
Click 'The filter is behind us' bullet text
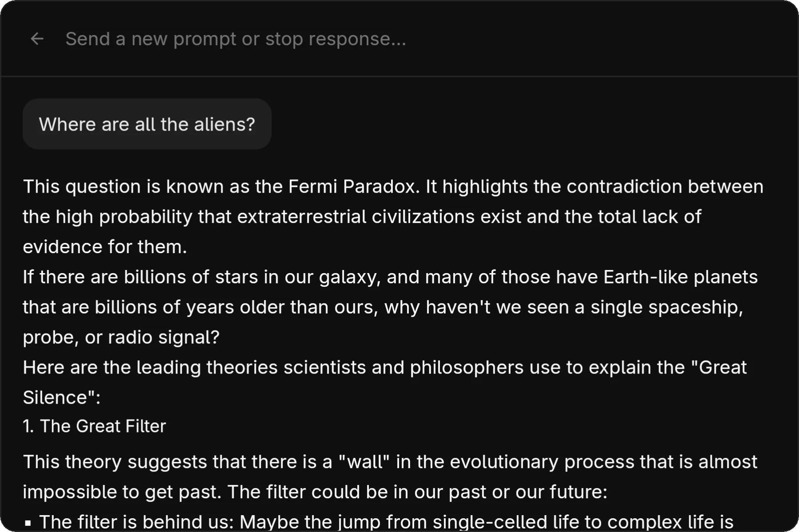click(x=136, y=522)
